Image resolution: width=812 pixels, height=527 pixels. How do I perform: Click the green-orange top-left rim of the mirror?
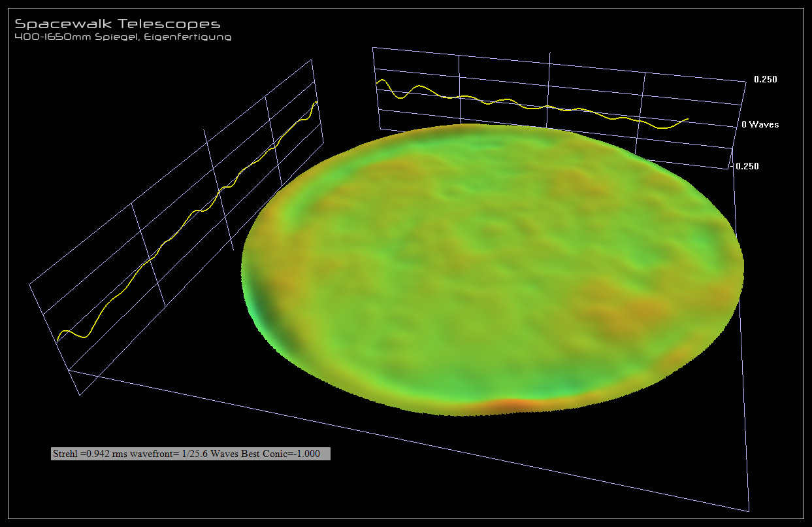(307, 190)
